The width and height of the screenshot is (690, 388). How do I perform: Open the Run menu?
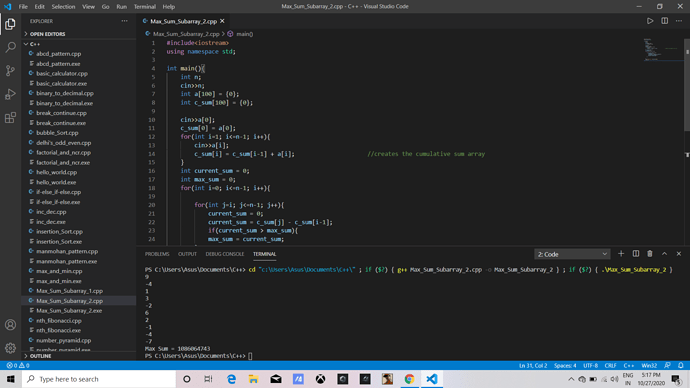121,7
